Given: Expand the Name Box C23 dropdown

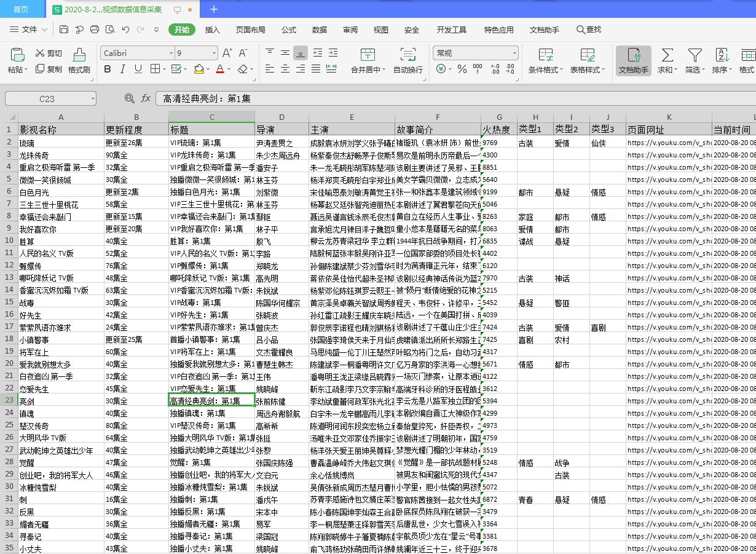Looking at the screenshot, I should 92,98.
